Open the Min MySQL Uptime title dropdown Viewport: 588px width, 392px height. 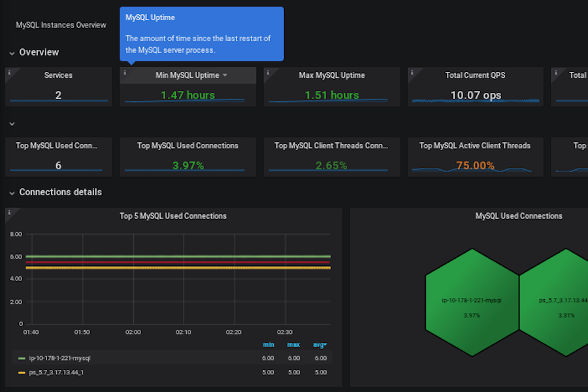click(x=225, y=76)
